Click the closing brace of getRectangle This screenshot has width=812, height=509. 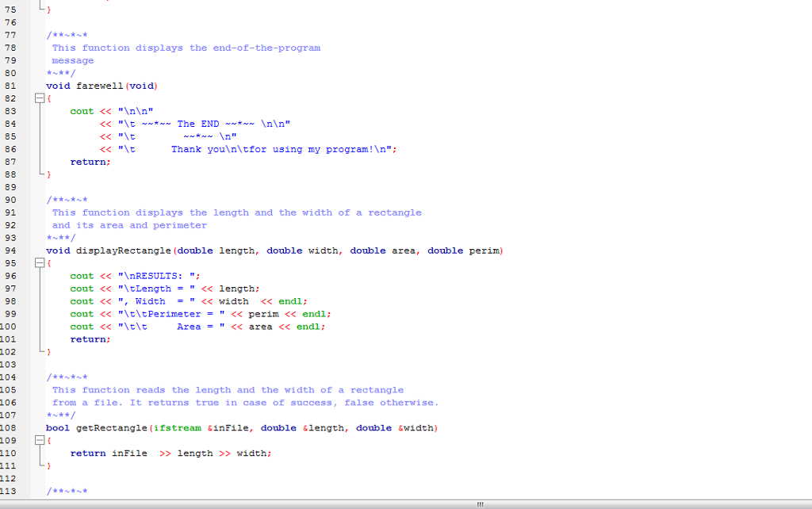click(48, 465)
